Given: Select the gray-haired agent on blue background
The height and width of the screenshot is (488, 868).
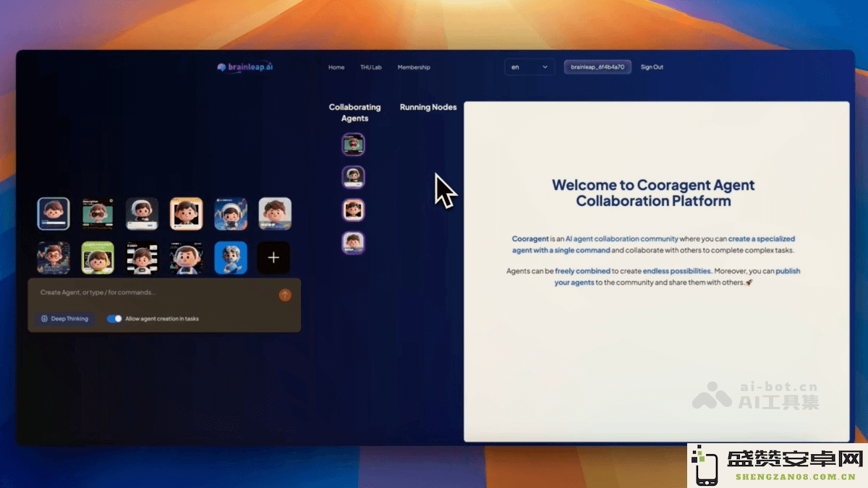Looking at the screenshot, I should (x=231, y=257).
